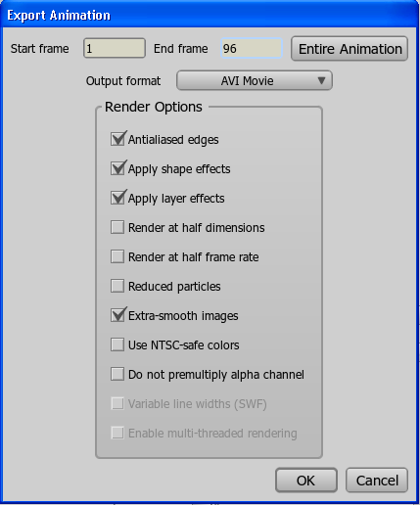Image resolution: width=420 pixels, height=505 pixels.
Task: Check Do not premultiply alpha channel
Action: coord(117,374)
